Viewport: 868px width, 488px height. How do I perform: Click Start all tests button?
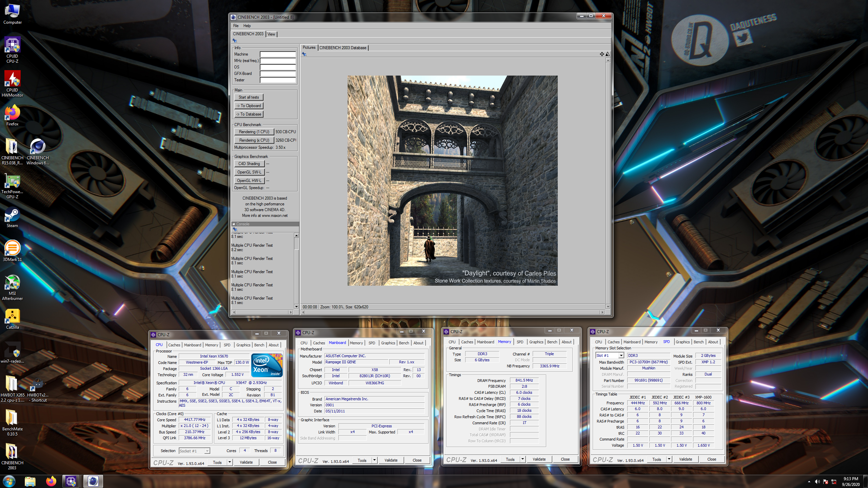249,97
